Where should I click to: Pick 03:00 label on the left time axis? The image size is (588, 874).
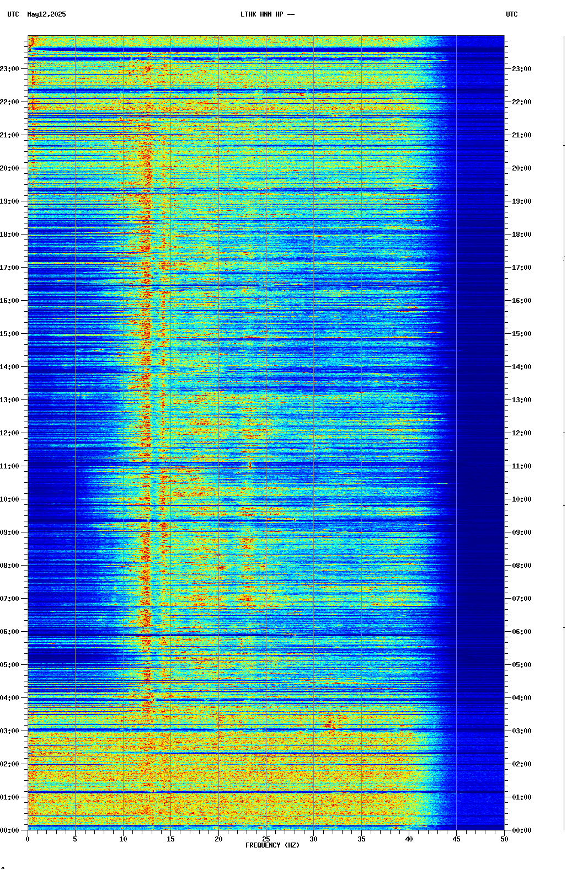tap(9, 731)
